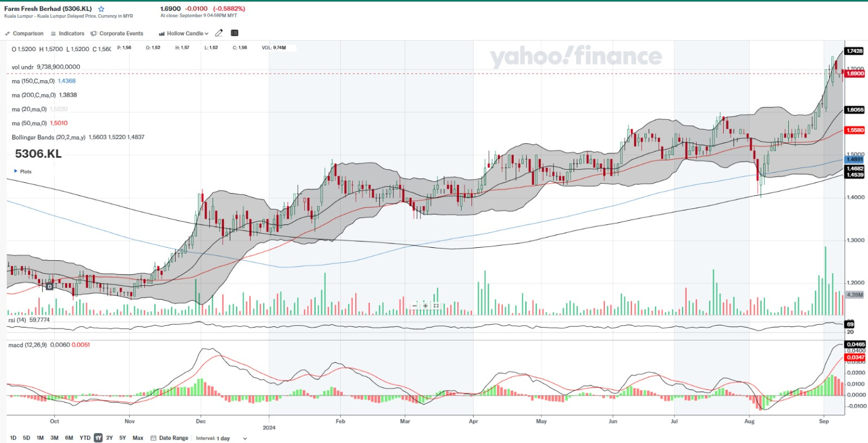
Task: Click the 2024 year label on time axis
Action: tap(269, 428)
